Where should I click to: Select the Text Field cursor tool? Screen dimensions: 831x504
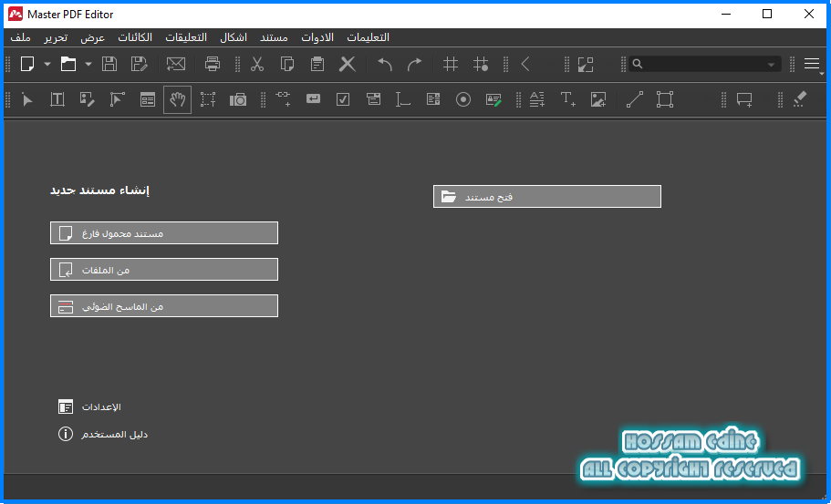pos(403,99)
